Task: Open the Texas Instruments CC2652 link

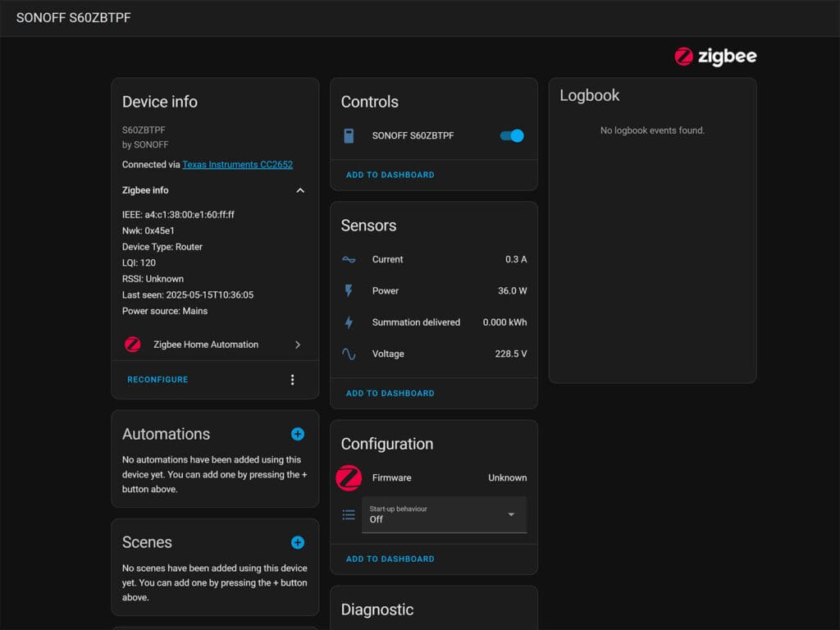Action: (x=237, y=164)
